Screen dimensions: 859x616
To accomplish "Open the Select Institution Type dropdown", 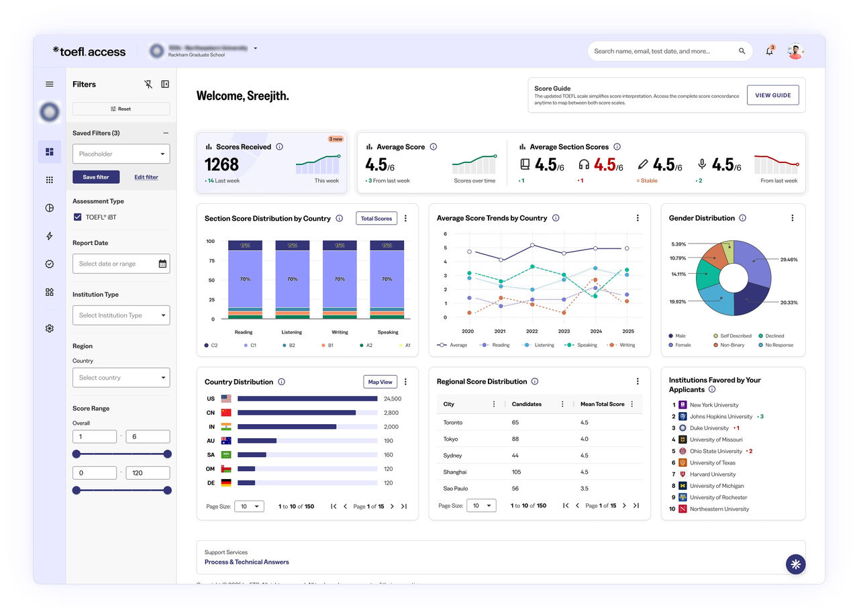I will pyautogui.click(x=121, y=315).
